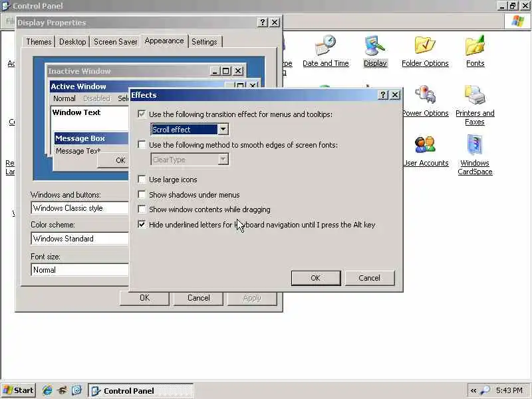Enable smooth edges of screen fonts checkbox
The width and height of the screenshot is (532, 399).
[x=142, y=145]
